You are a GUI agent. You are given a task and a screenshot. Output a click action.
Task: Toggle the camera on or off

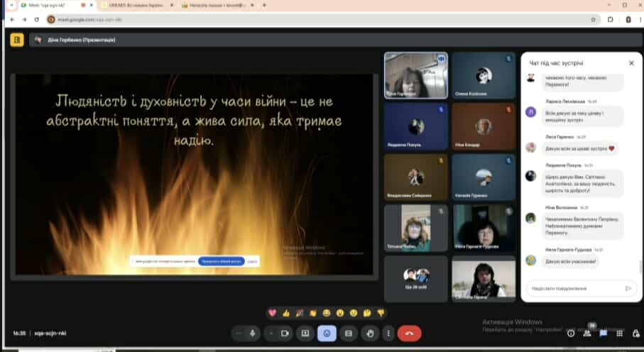[285, 333]
